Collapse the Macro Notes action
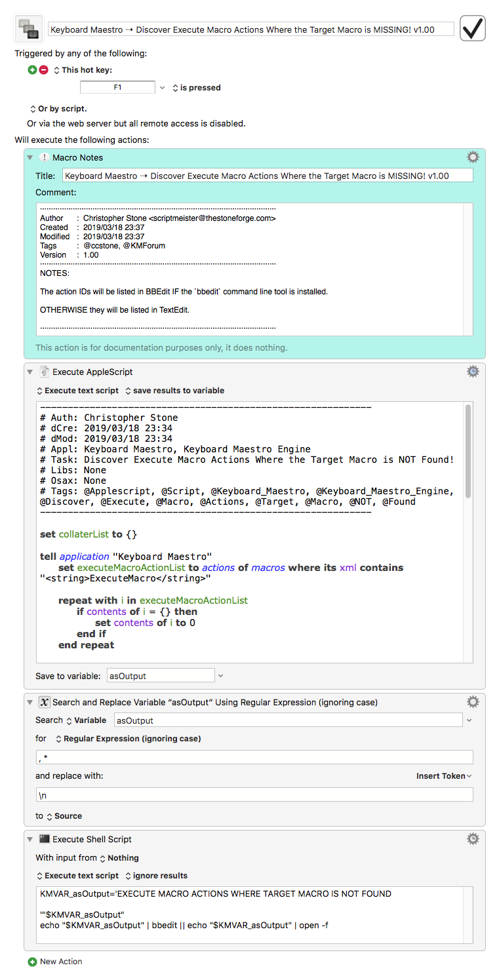 coord(30,157)
